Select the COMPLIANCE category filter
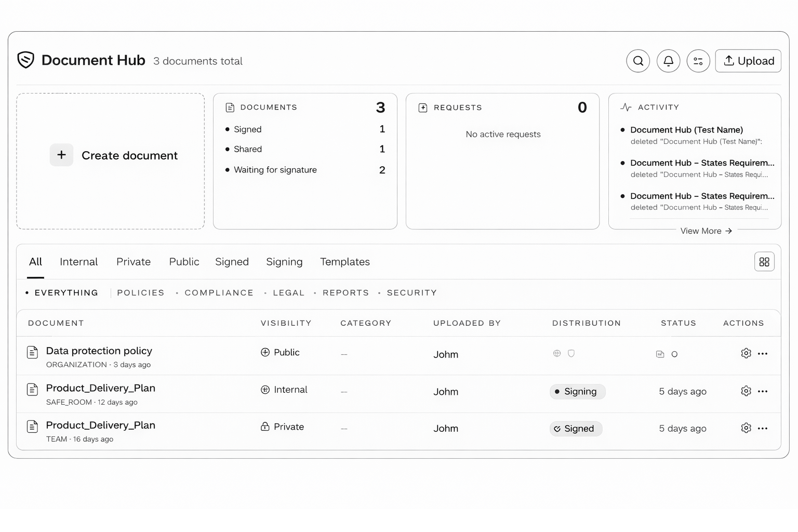798x532 pixels. click(219, 292)
